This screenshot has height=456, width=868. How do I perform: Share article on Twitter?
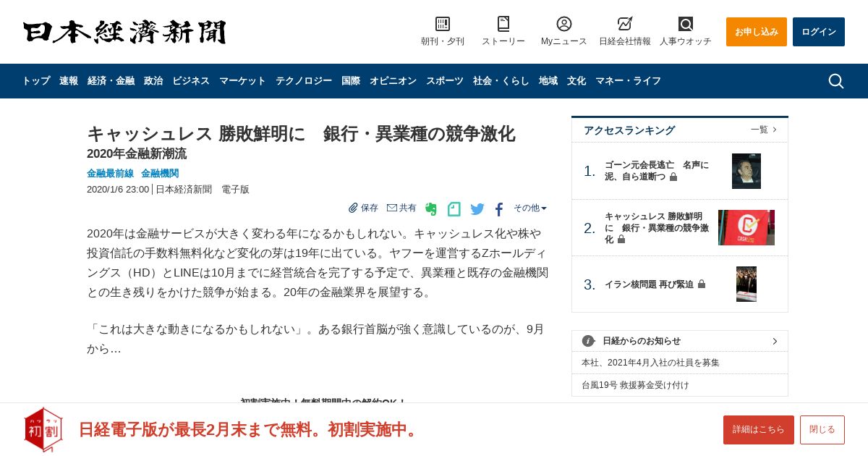pyautogui.click(x=477, y=209)
